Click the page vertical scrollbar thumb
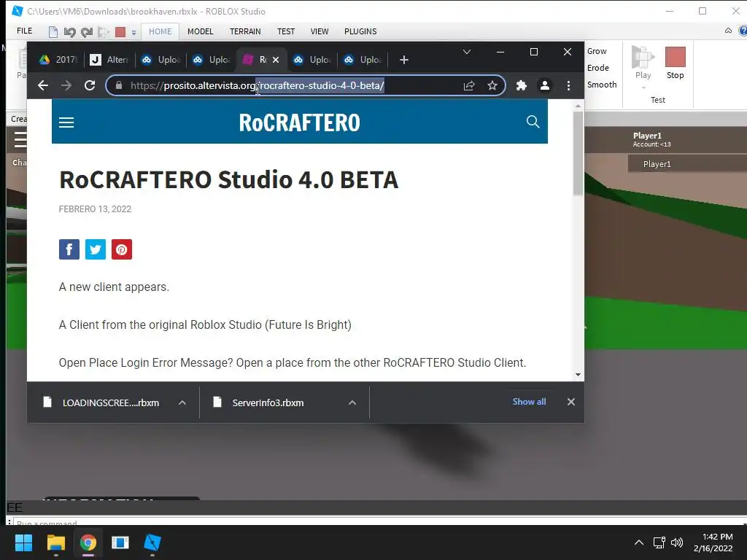 [x=578, y=153]
